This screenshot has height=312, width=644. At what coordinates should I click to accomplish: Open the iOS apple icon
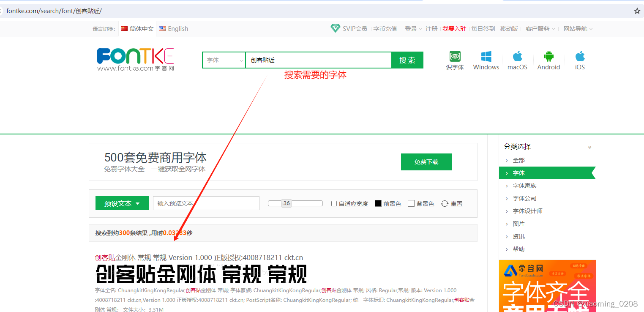(580, 56)
